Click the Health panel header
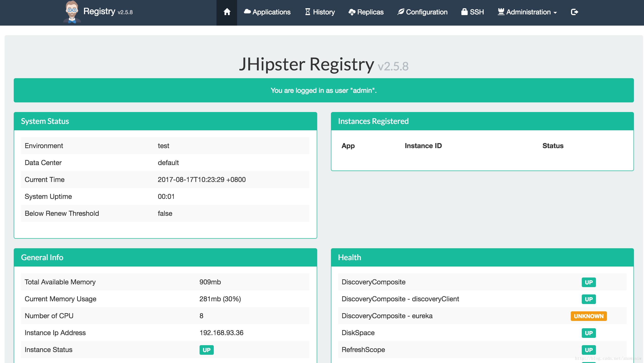Image resolution: width=644 pixels, height=363 pixels. [x=482, y=257]
